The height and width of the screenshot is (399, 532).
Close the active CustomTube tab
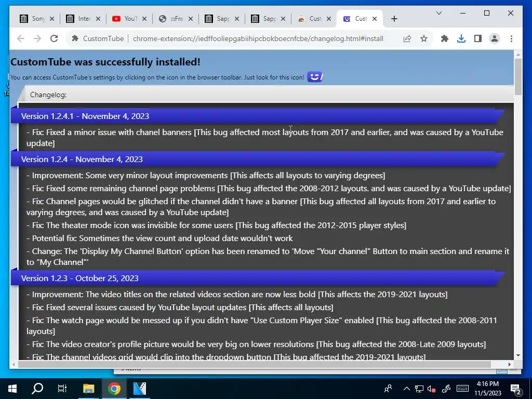375,19
